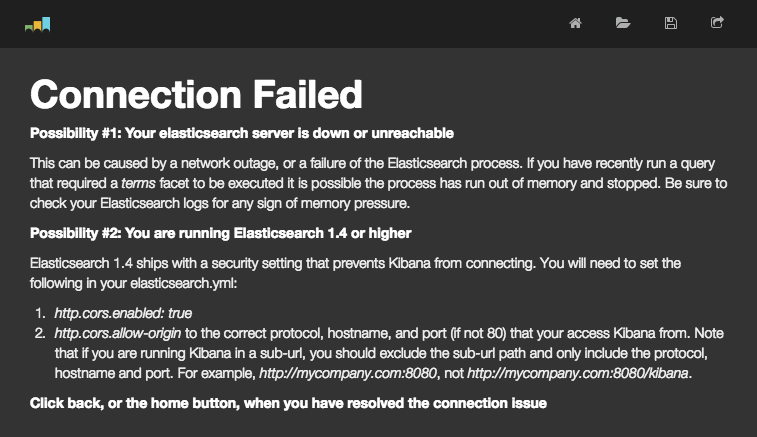The height and width of the screenshot is (437, 757).
Task: Open the Load dashboard folder icon
Action: [x=623, y=23]
